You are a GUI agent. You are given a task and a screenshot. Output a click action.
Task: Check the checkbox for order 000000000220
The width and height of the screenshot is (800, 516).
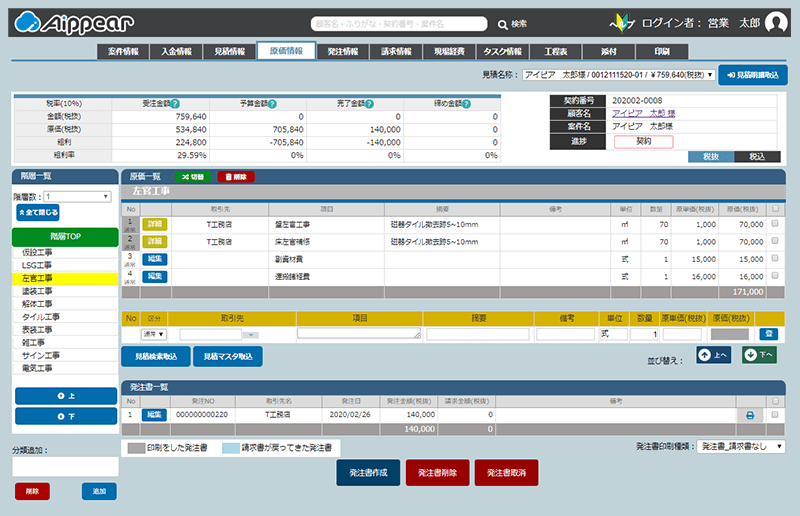[774, 415]
